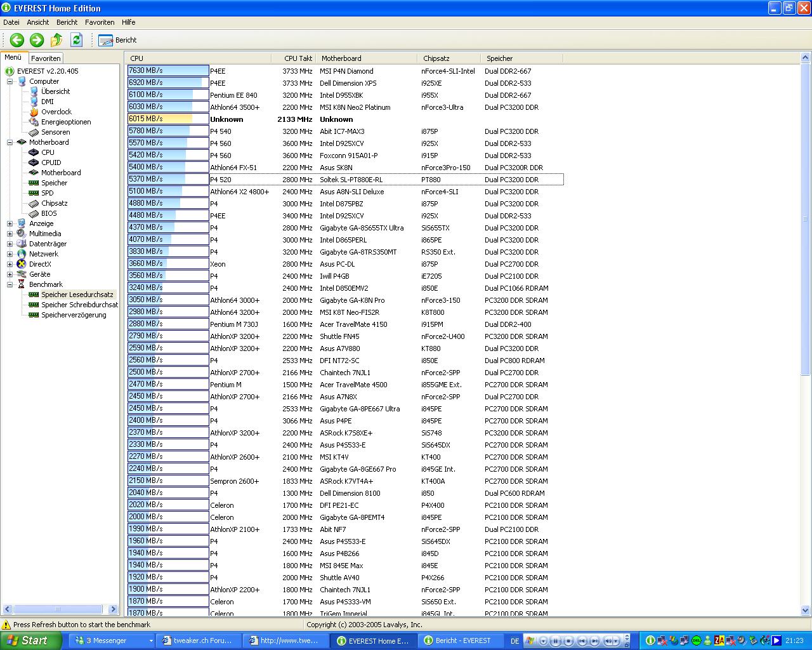The image size is (812, 650).
Task: Select the CPUID item under Motherboard
Action: (x=51, y=162)
